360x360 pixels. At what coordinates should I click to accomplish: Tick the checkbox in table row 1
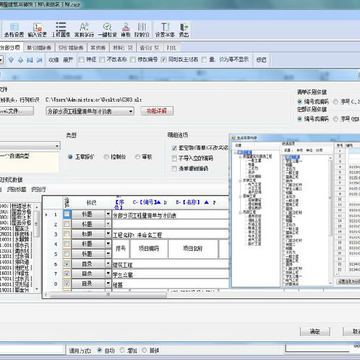tap(67, 214)
